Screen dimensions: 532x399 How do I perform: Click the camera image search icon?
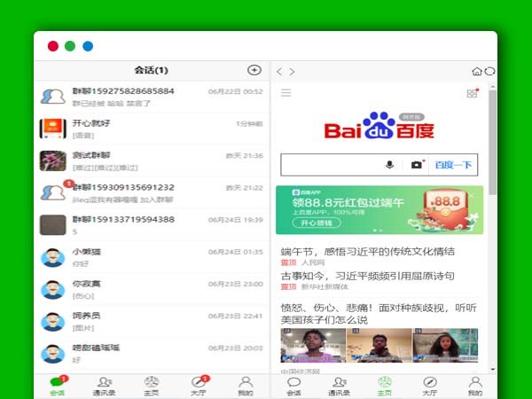tap(416, 165)
